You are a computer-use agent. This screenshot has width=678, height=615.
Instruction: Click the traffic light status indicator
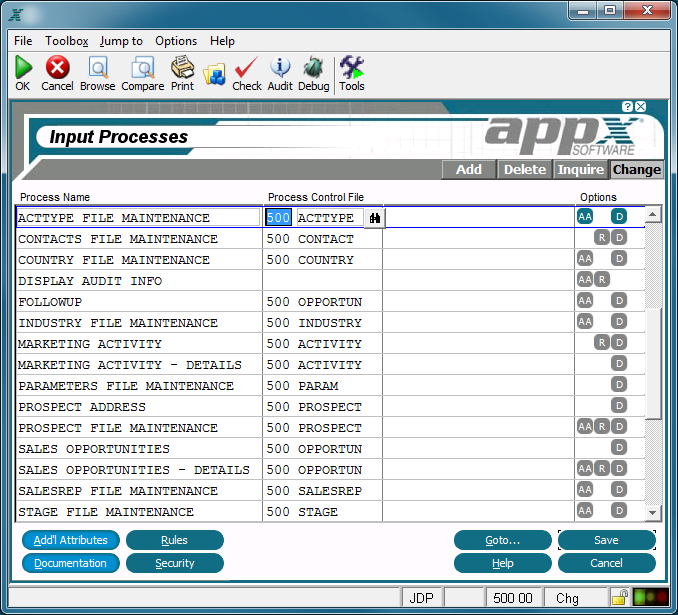650,598
